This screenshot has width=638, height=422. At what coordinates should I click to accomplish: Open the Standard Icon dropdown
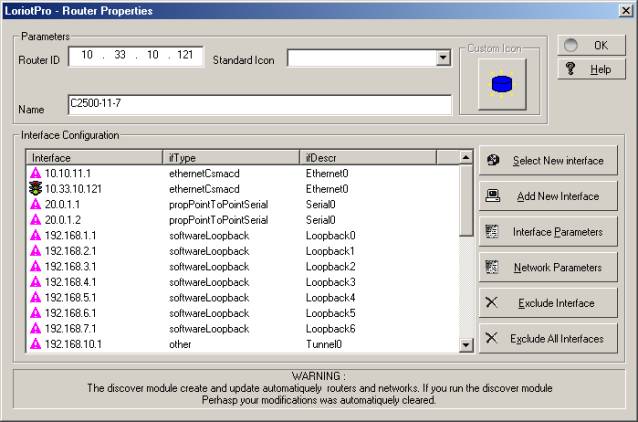[x=443, y=59]
